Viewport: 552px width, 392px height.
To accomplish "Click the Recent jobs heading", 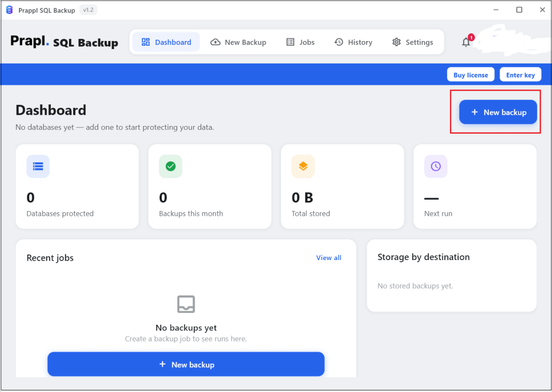I will pyautogui.click(x=50, y=258).
